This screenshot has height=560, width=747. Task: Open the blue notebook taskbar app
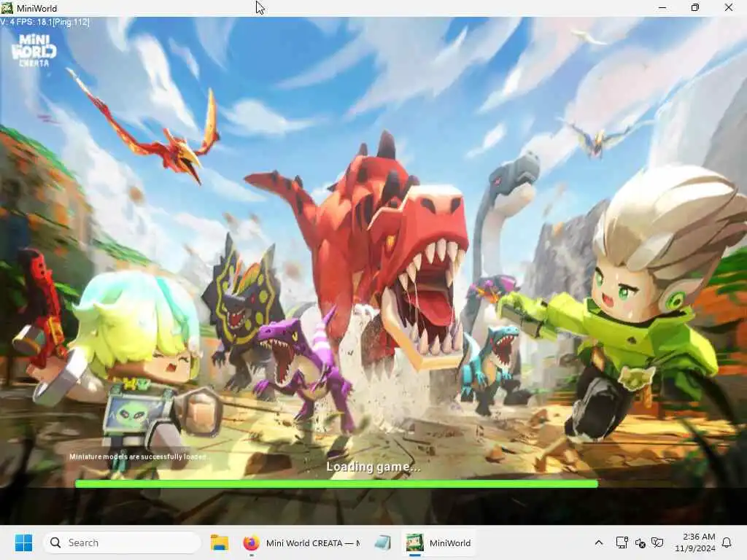(382, 542)
